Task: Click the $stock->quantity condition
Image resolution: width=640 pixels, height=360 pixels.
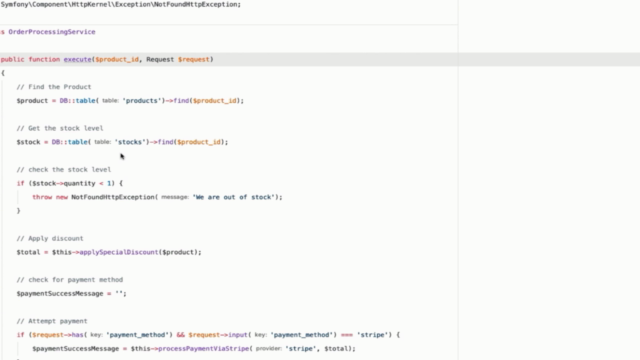Action: pyautogui.click(x=64, y=183)
